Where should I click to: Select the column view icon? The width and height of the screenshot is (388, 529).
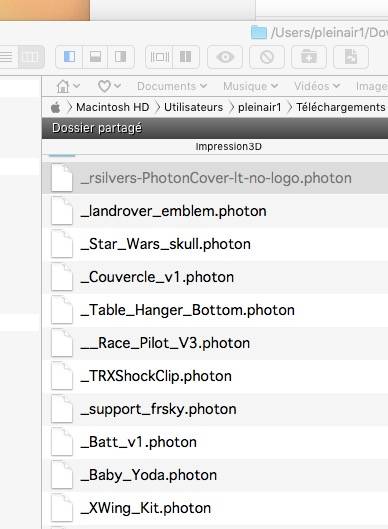coord(31,57)
